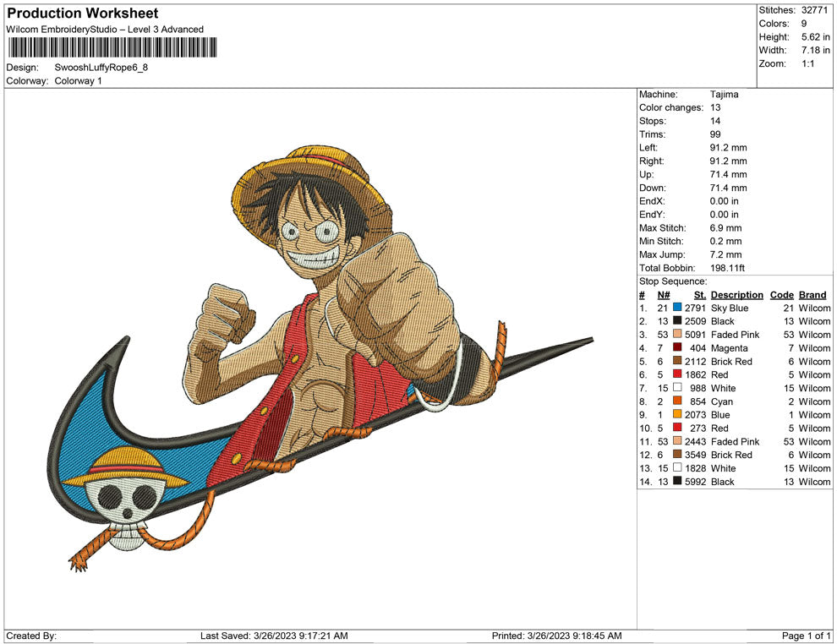Click the Colors count value '9'
Screen dimensions: 837x644
[804, 24]
